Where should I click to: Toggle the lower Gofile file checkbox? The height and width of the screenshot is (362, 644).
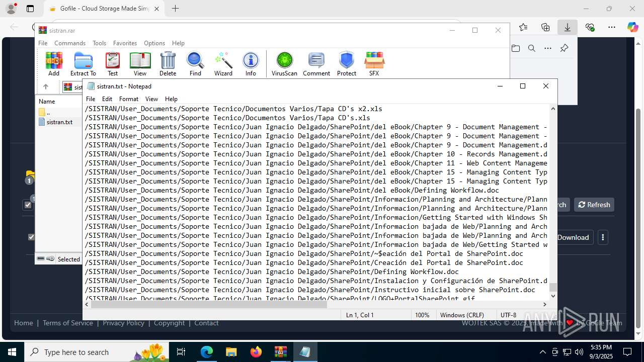[x=31, y=237]
